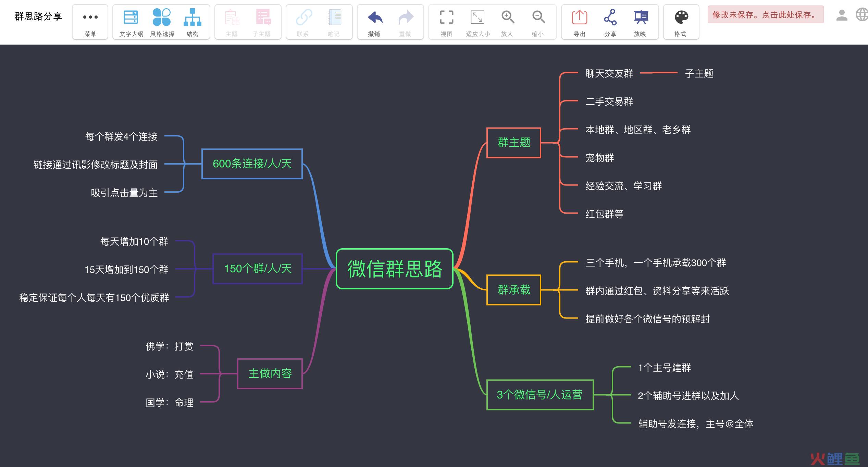Click the document title 群思路分享

point(38,16)
